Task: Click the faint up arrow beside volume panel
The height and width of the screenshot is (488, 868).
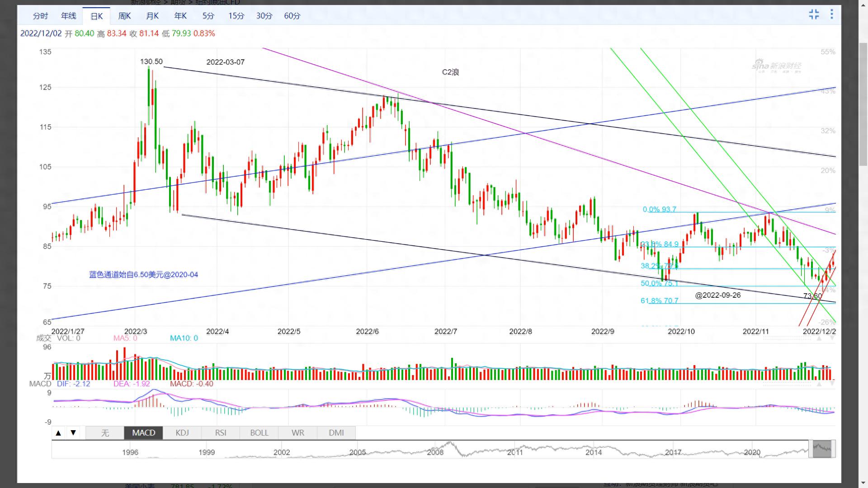Action: [819, 338]
